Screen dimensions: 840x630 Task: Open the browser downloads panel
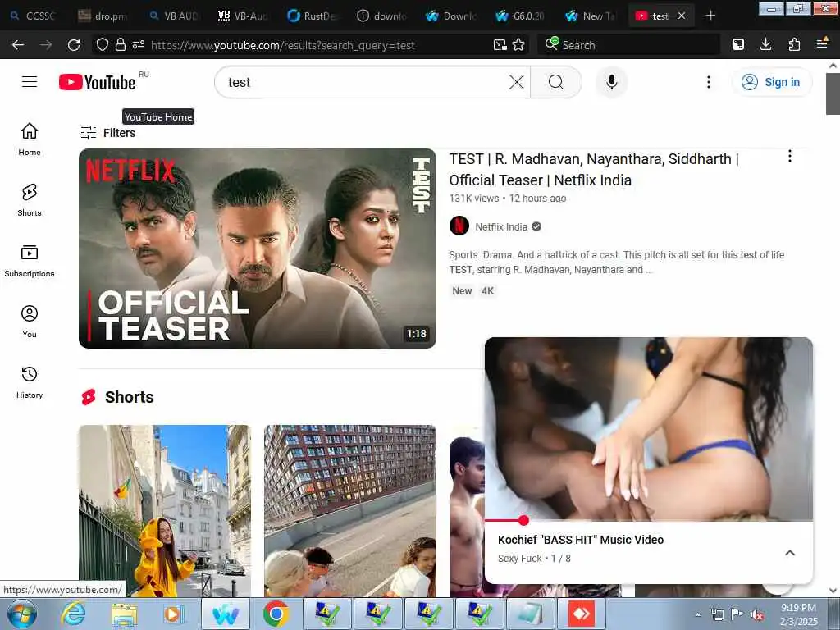coord(766,45)
